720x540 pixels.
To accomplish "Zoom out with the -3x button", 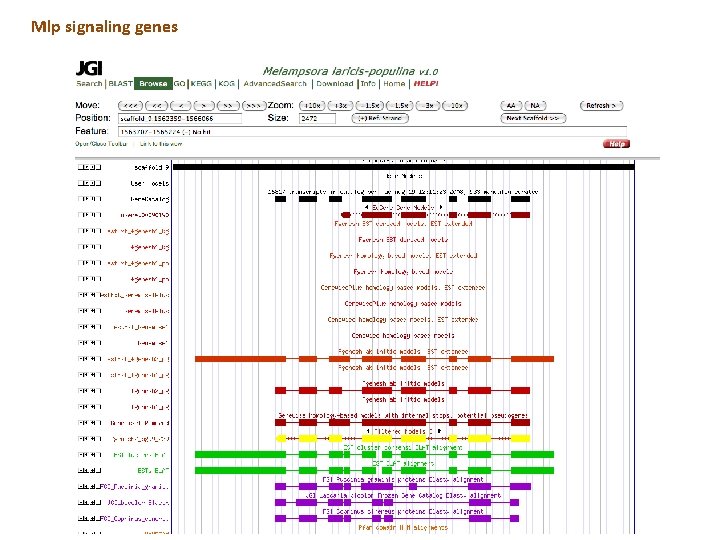I will click(x=428, y=106).
